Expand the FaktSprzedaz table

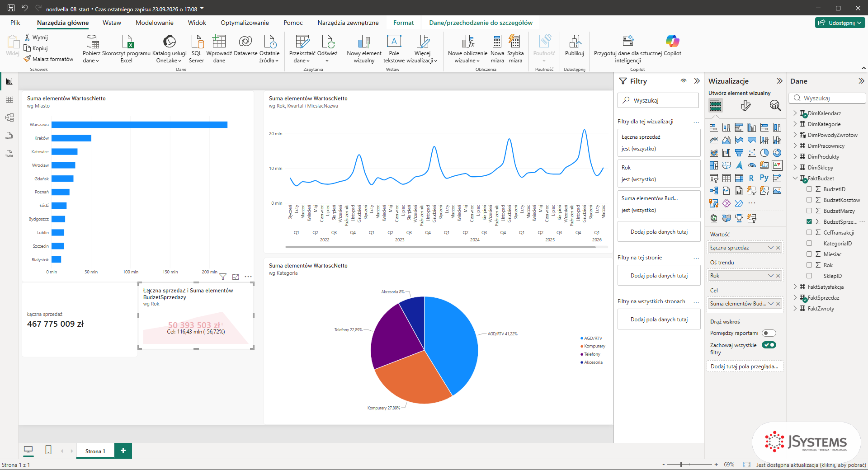pyautogui.click(x=795, y=297)
